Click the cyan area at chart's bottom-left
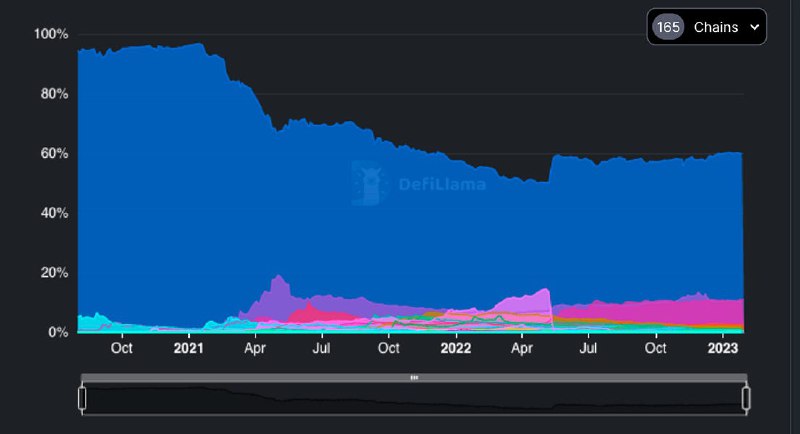The height and width of the screenshot is (434, 800). pyautogui.click(x=90, y=322)
